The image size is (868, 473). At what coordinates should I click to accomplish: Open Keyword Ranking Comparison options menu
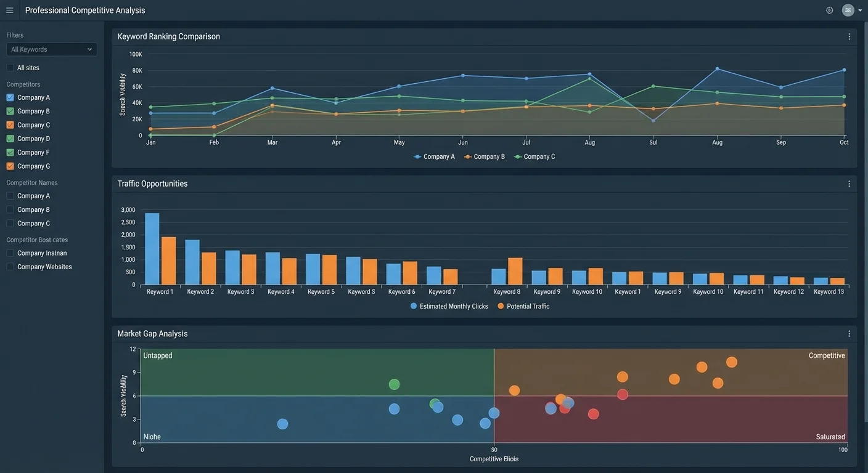pyautogui.click(x=849, y=37)
